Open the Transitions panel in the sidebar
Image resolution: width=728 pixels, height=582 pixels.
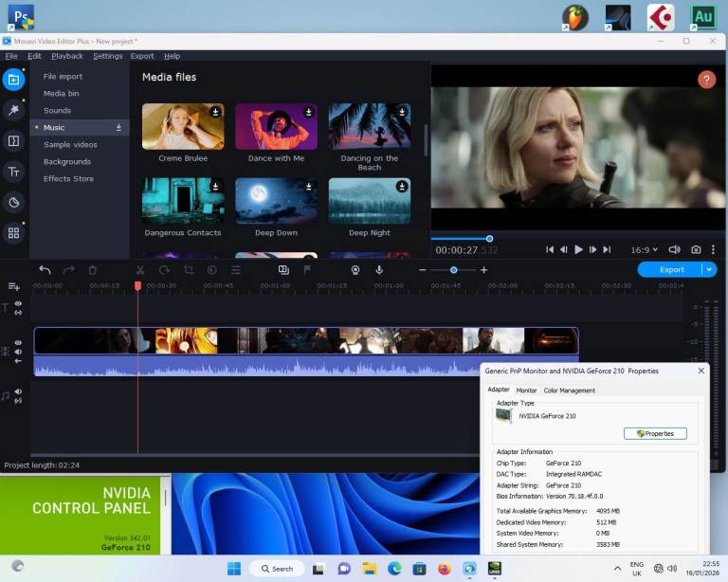[13, 141]
